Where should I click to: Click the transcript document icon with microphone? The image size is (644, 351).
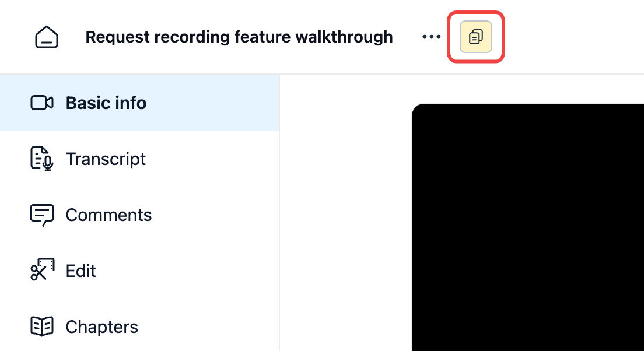41,158
